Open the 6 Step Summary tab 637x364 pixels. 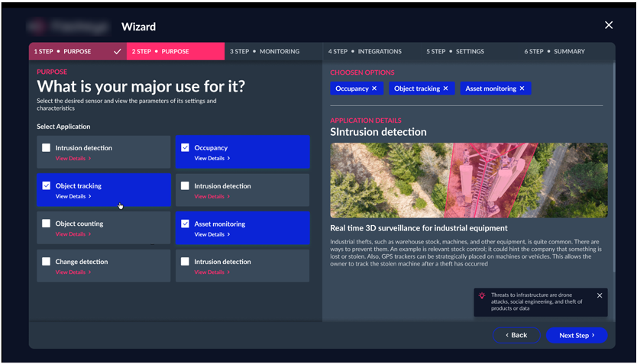(554, 52)
